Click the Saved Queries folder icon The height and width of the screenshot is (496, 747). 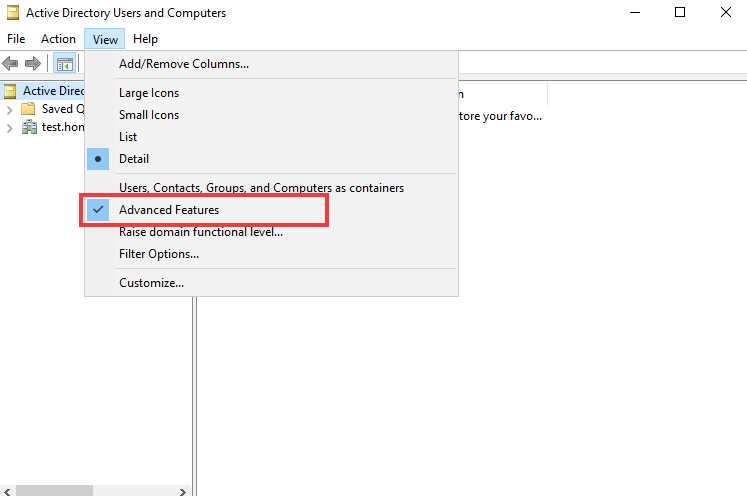click(x=28, y=109)
